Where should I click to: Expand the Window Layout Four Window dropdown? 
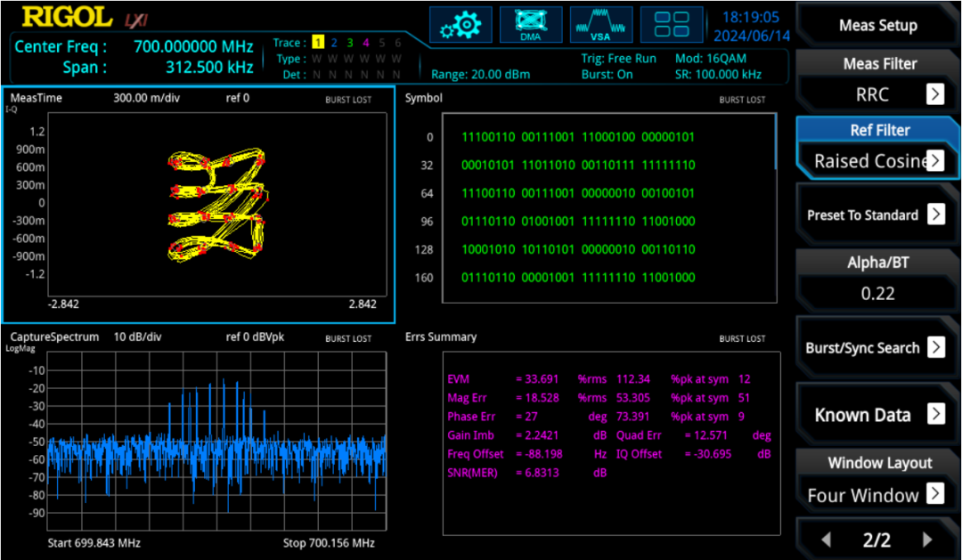click(x=934, y=494)
